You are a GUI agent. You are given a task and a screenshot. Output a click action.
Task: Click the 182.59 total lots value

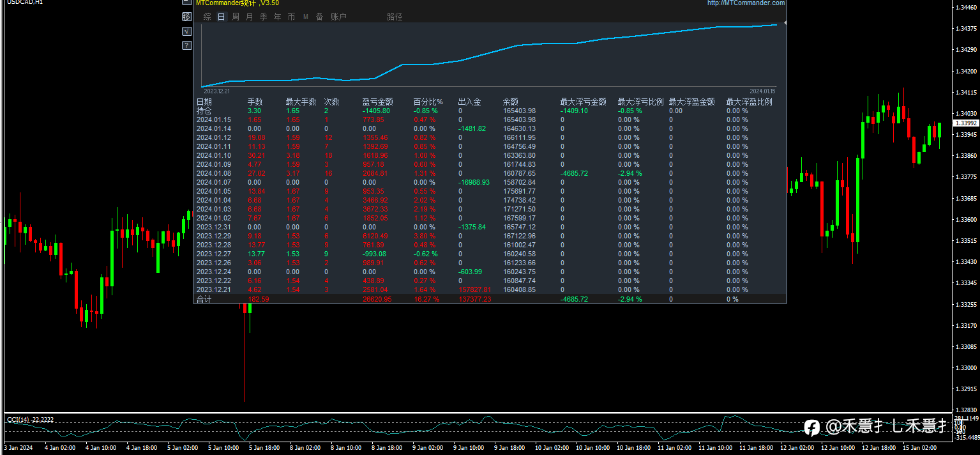click(x=258, y=299)
